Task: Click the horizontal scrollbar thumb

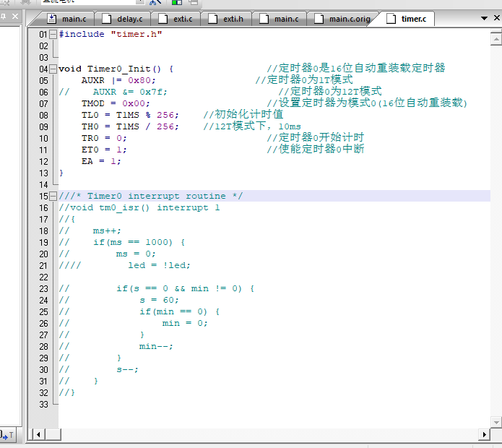Action: point(53,434)
